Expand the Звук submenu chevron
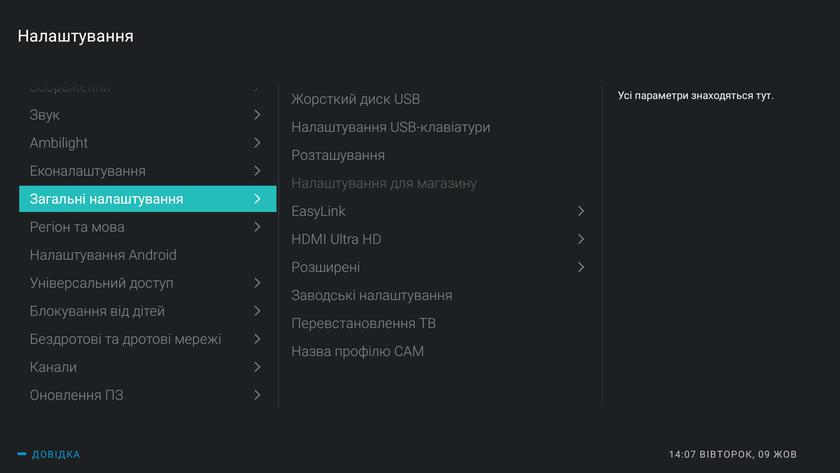Screen dimensions: 840x473 coord(257,115)
